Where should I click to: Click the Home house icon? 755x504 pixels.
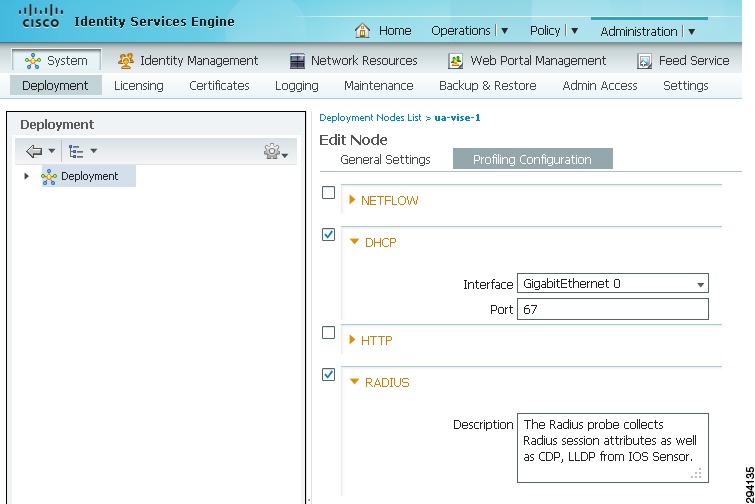(362, 30)
